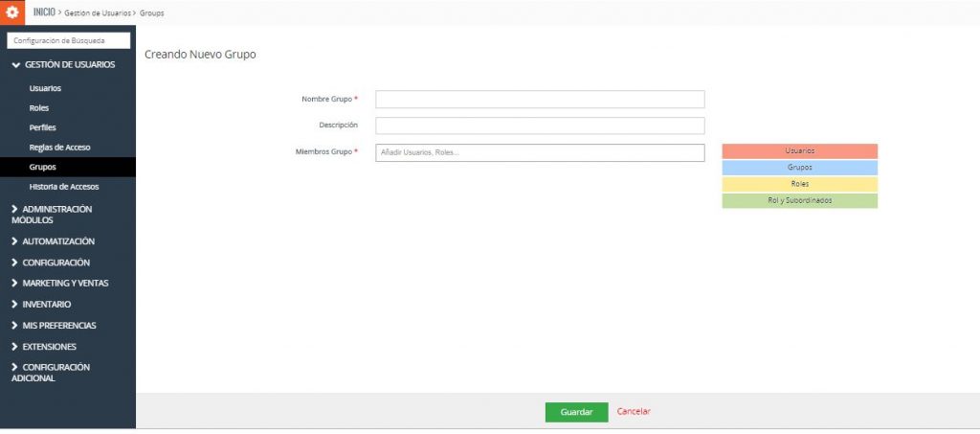
Task: Open Historia de Accesos page
Action: click(63, 187)
